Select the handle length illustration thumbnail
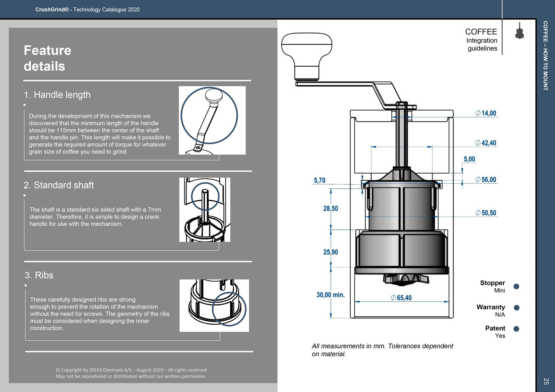The image size is (555, 392). tap(212, 120)
